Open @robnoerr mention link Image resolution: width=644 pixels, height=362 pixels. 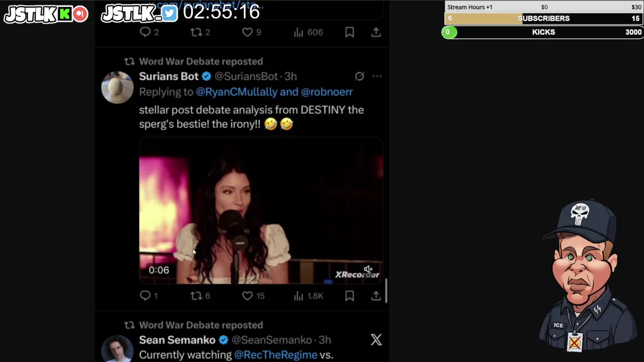[327, 92]
